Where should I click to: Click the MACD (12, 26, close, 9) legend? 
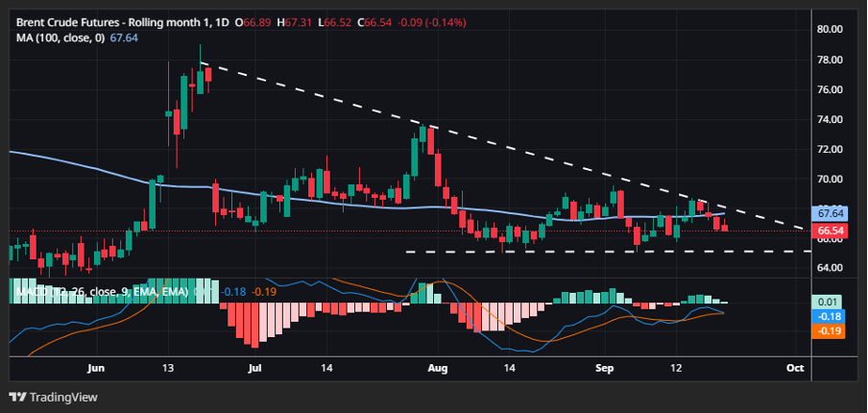coord(96,289)
